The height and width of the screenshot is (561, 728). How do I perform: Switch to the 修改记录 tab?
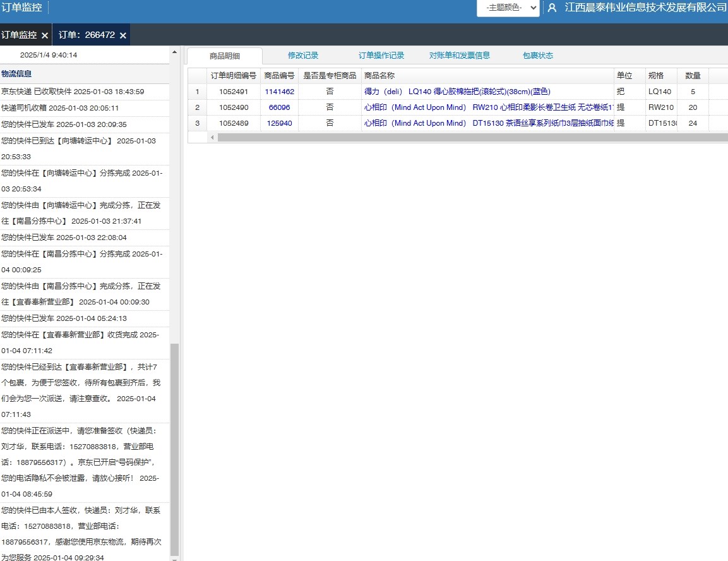[302, 55]
